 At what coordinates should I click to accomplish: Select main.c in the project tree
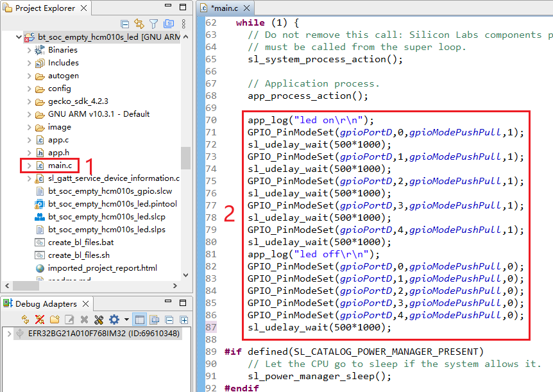click(60, 166)
